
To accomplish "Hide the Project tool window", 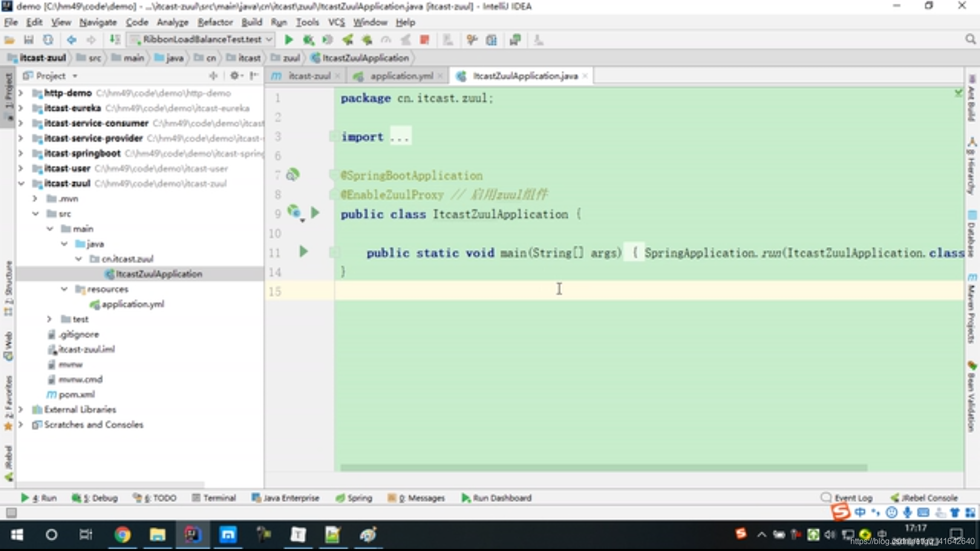I will [x=254, y=76].
